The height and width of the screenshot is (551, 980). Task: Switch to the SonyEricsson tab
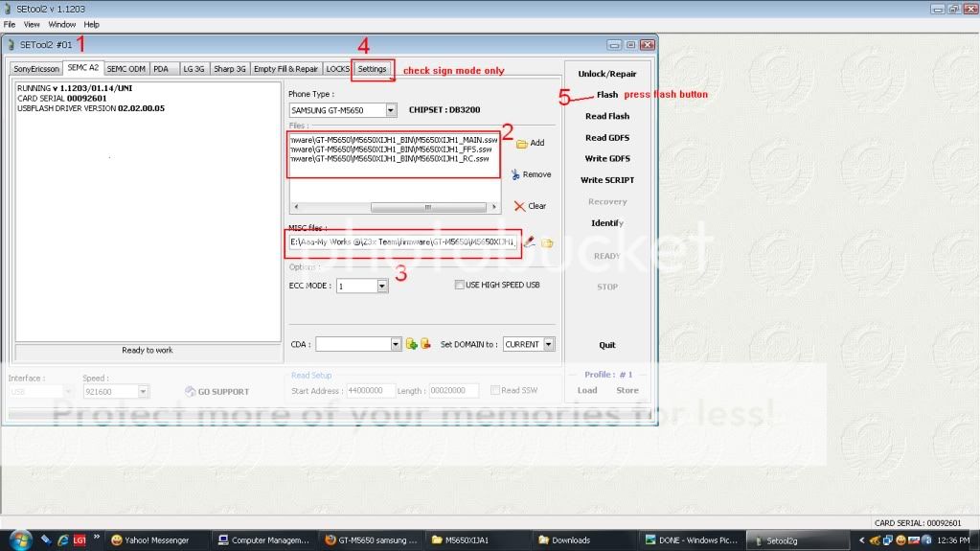point(36,69)
